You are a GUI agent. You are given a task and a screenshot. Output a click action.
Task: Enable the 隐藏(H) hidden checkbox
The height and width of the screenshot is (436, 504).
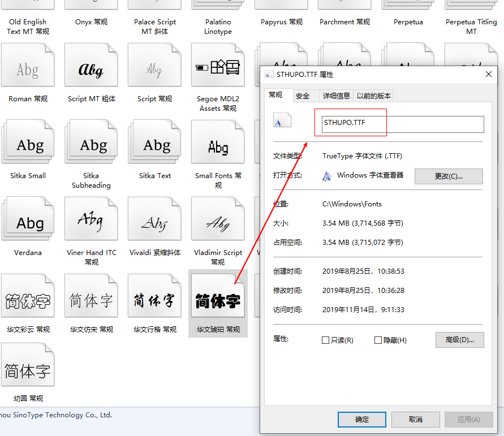coord(378,340)
